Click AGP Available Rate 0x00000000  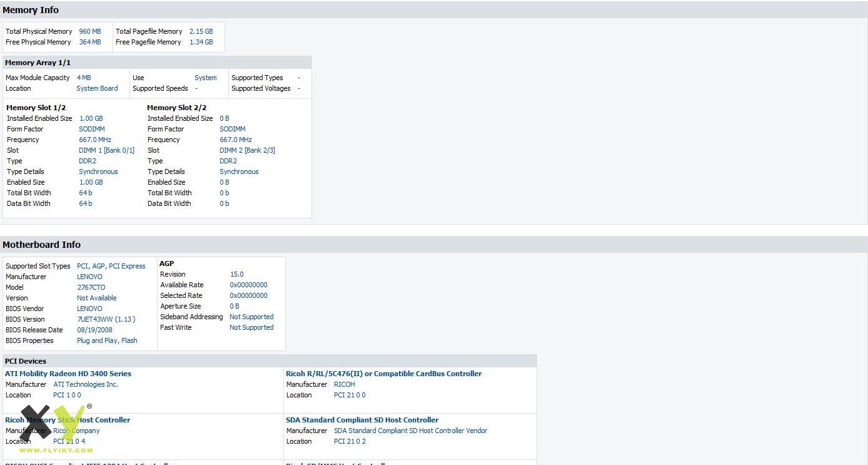248,285
